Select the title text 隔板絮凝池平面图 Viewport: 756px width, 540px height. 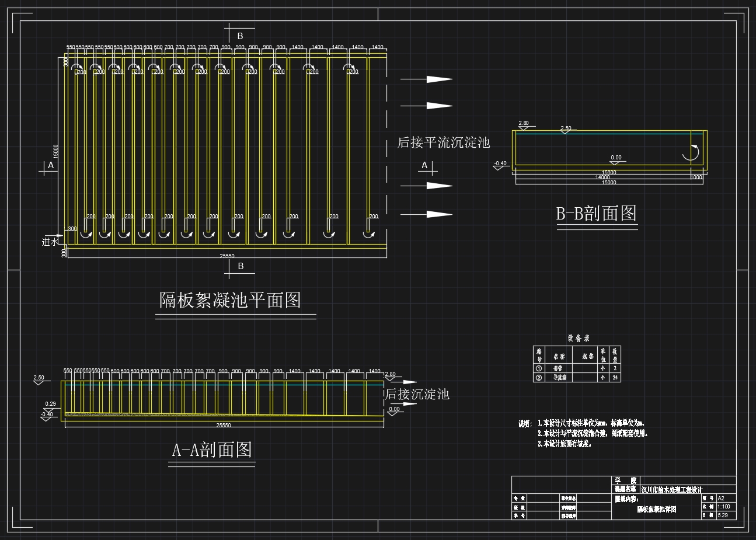(230, 300)
